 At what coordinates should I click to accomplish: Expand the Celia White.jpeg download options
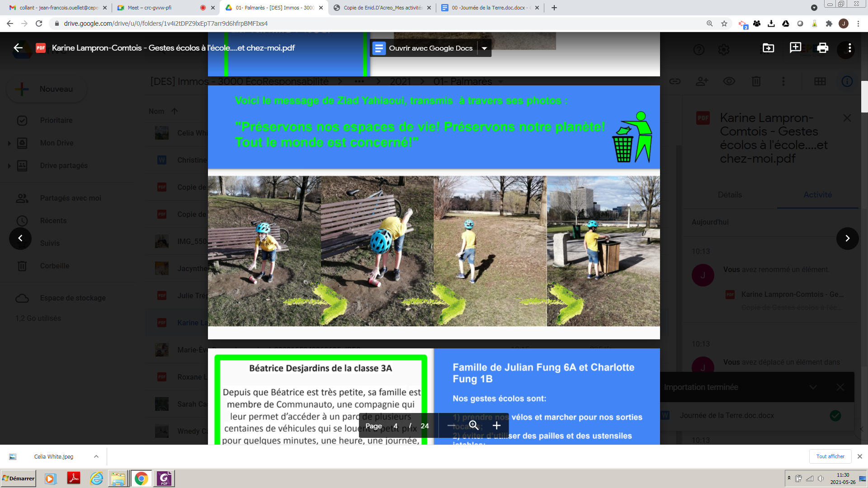pyautogui.click(x=96, y=456)
